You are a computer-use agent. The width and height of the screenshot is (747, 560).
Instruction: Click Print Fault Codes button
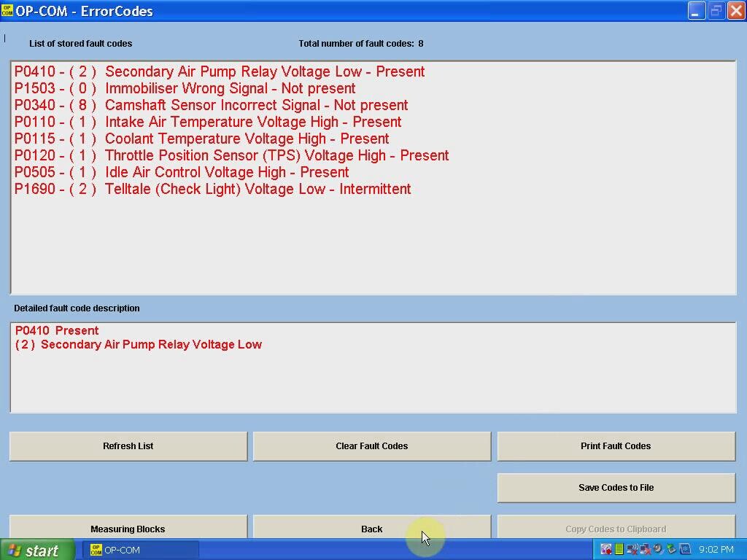[616, 446]
